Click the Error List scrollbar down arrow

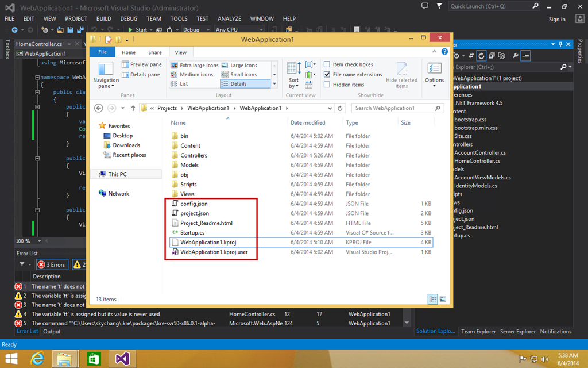tap(407, 323)
